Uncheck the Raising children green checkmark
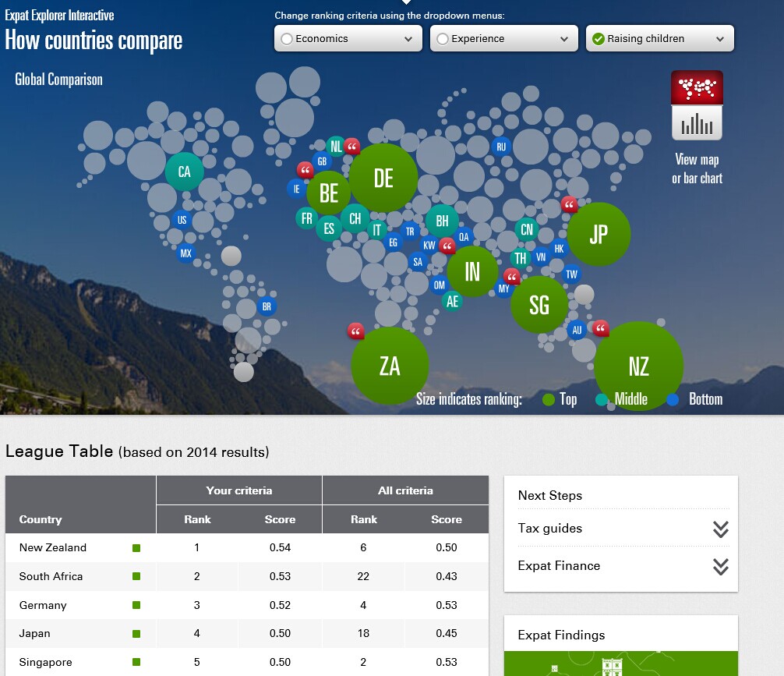The image size is (784, 676). click(x=599, y=39)
